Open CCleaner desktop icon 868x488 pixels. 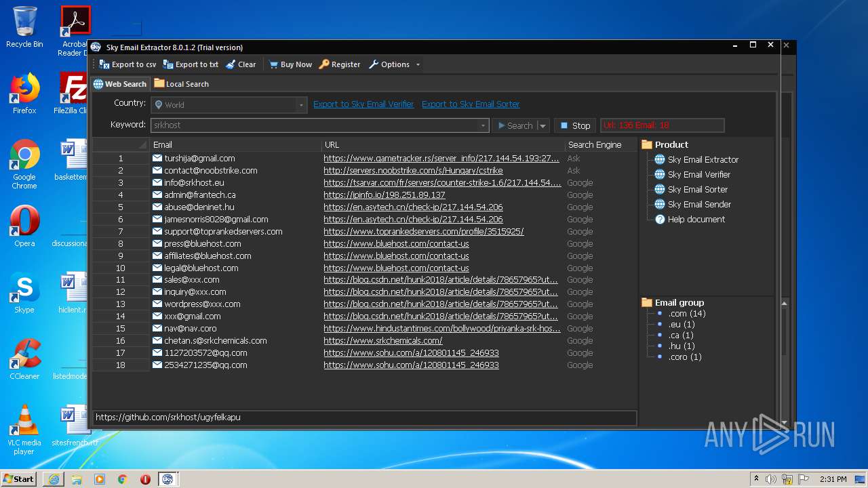click(24, 359)
